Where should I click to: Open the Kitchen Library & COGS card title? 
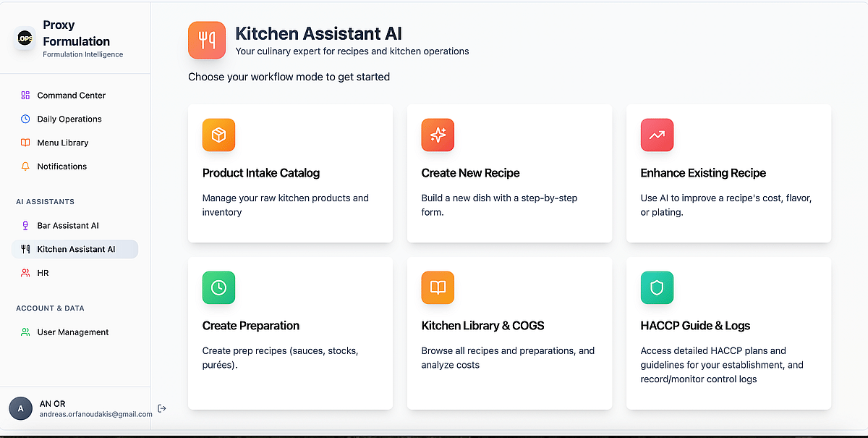click(x=482, y=326)
